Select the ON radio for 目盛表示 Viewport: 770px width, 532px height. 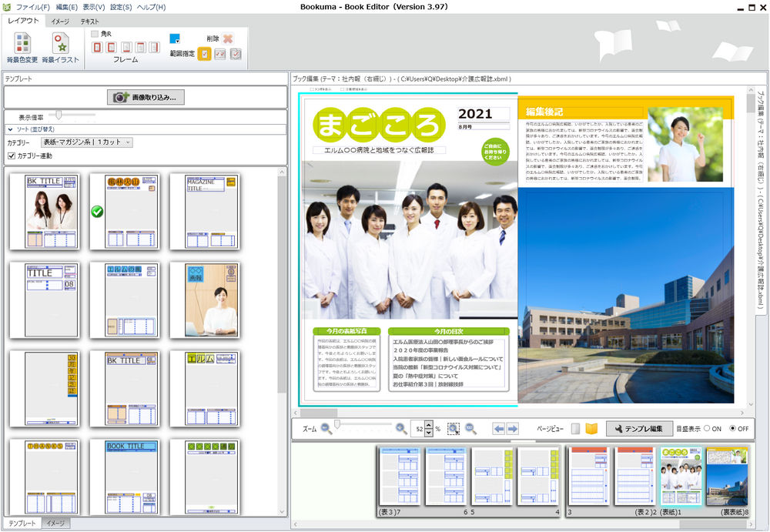click(707, 429)
